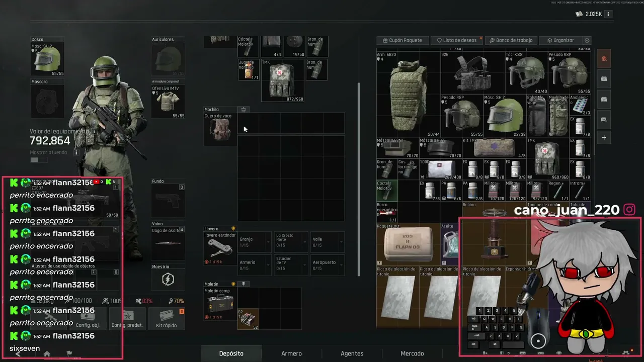Select the Militar item showing 92/120
This screenshot has width=644, height=362.
click(x=536, y=191)
